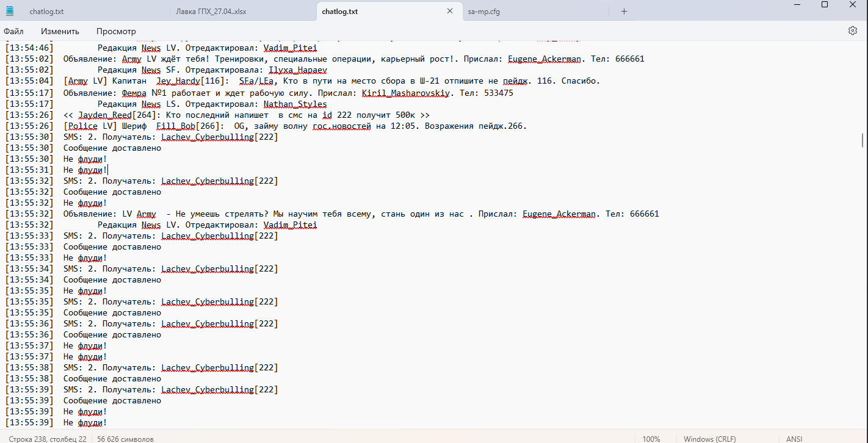Click Сообщение доставлено at 13:55:30
868x443 pixels.
[112, 148]
